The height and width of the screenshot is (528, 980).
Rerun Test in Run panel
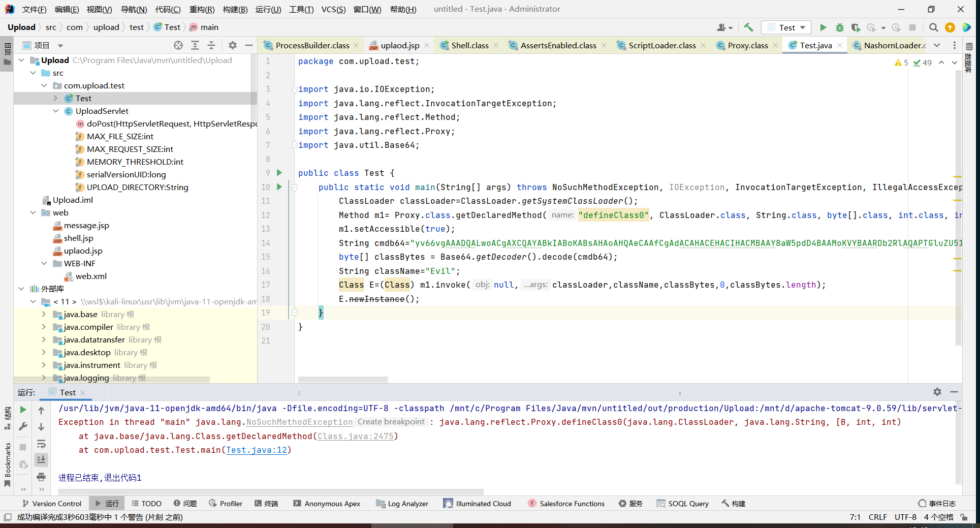coord(23,410)
